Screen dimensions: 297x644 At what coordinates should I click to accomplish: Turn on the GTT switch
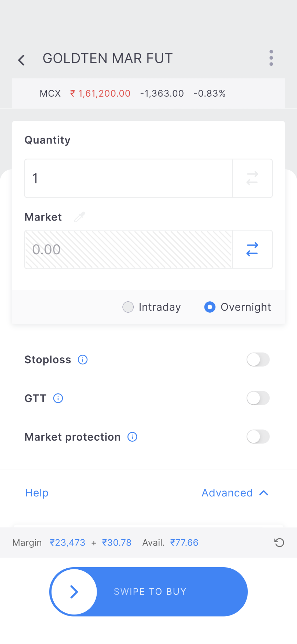click(x=258, y=398)
